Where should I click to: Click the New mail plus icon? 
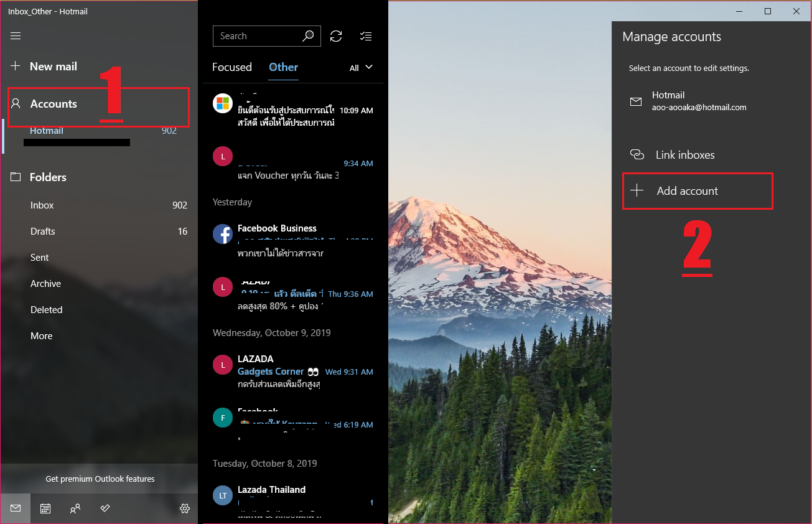coord(16,66)
